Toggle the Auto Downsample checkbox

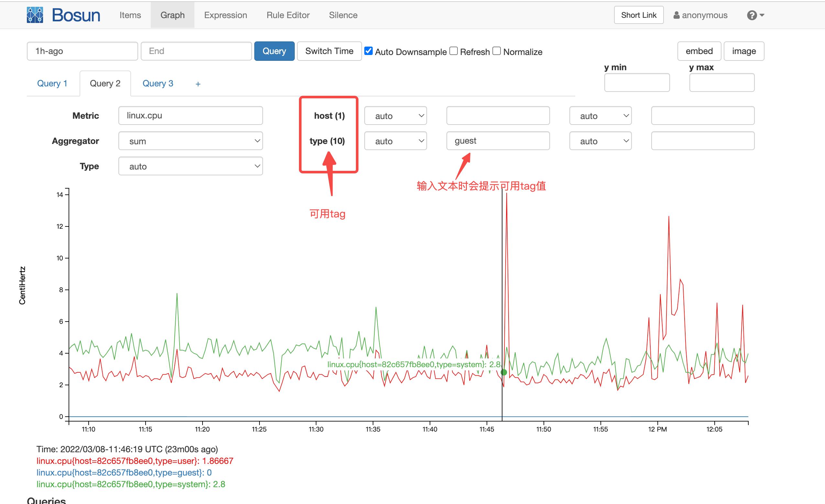coord(368,51)
